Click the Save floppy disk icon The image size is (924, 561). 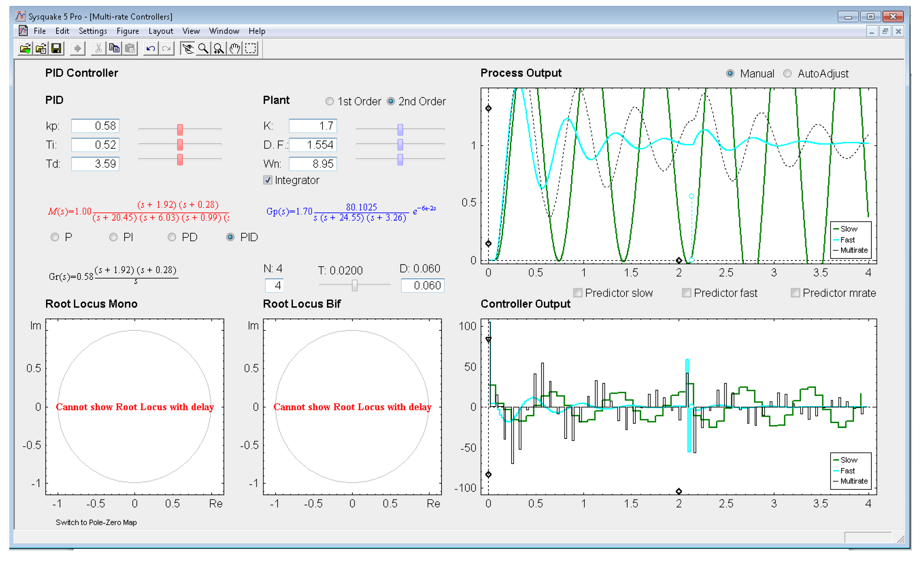coord(56,48)
